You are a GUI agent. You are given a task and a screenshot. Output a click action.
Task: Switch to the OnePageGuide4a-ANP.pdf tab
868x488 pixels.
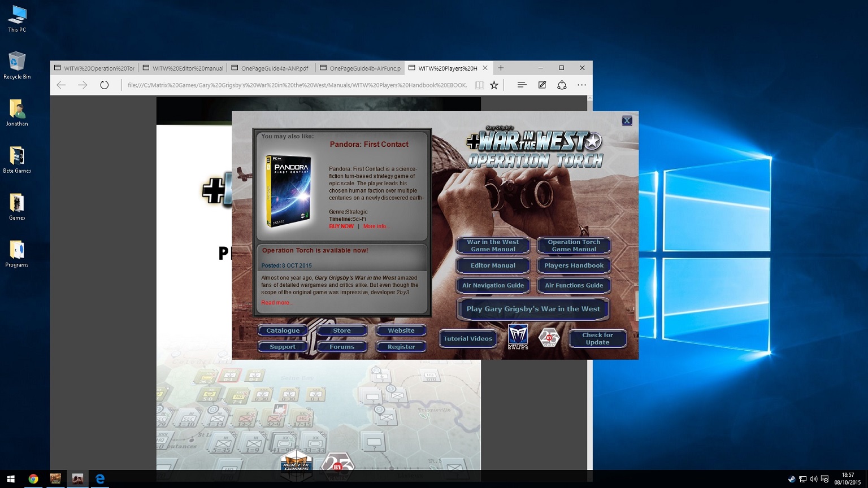click(272, 68)
